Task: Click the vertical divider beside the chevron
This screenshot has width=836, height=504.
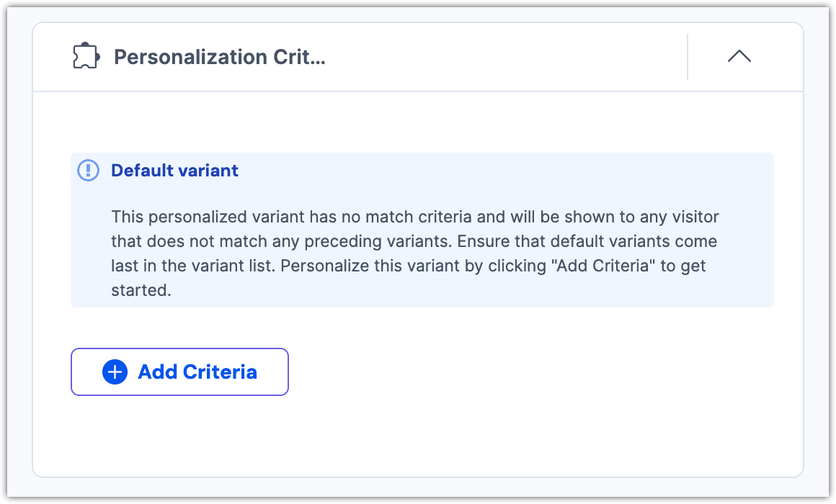Action: [688, 57]
